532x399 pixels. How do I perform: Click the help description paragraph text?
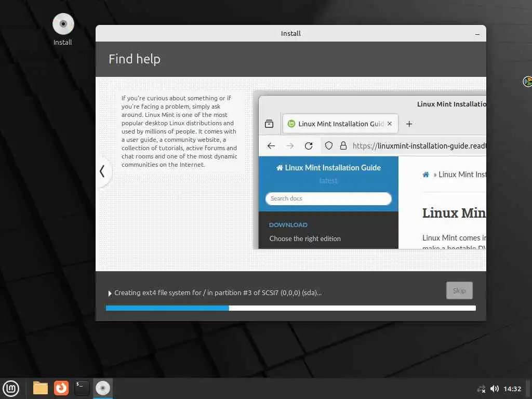(x=179, y=131)
